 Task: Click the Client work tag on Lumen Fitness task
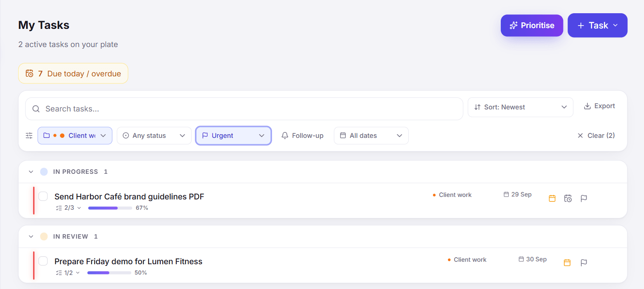tap(467, 260)
